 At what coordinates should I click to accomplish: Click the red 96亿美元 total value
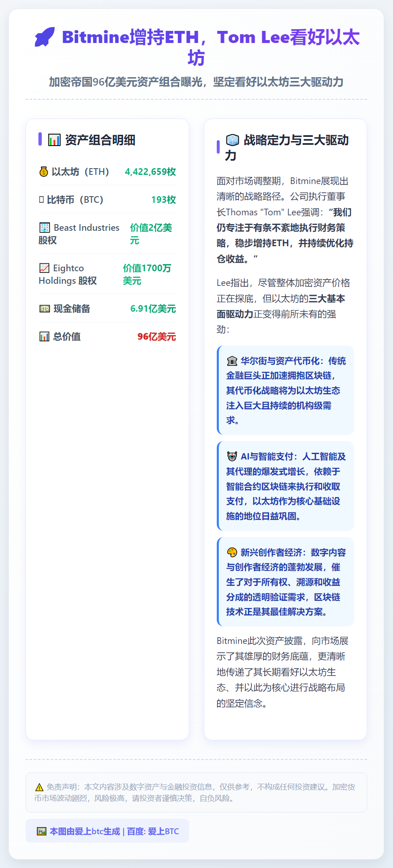click(x=157, y=336)
